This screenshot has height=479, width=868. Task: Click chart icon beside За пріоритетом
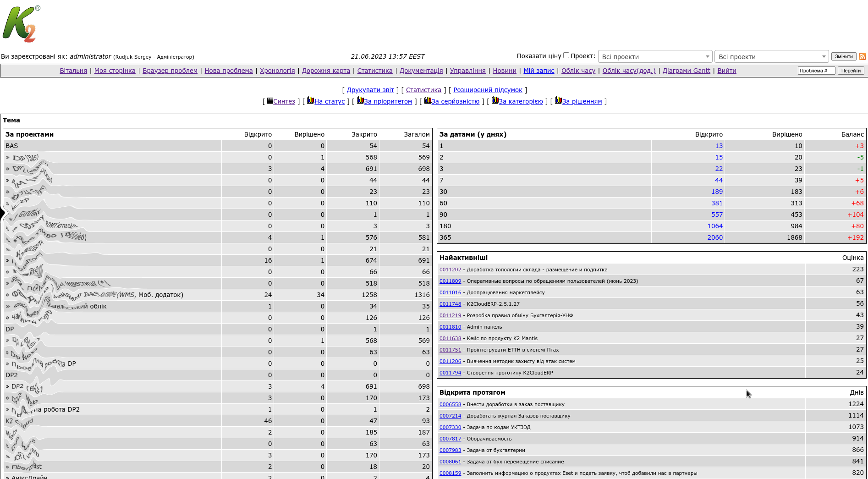click(360, 100)
